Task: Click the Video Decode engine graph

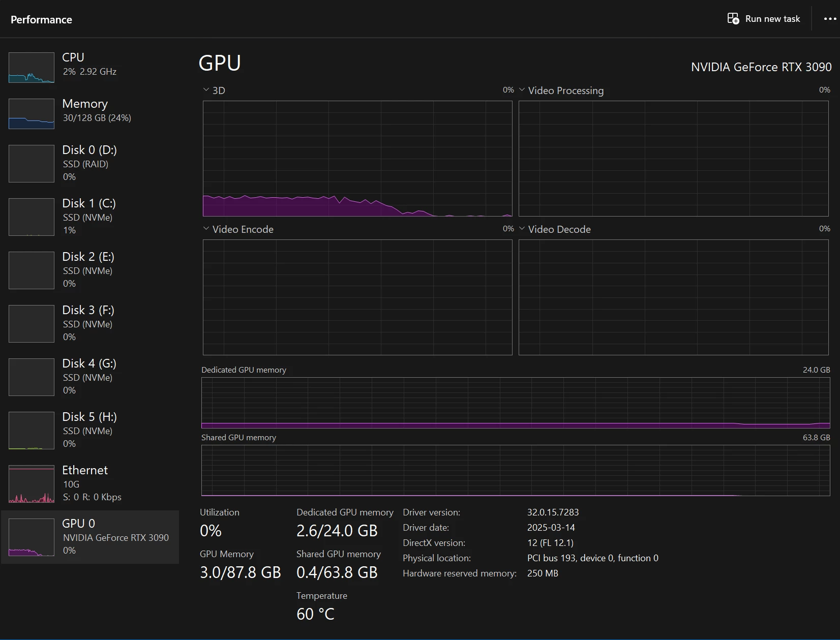Action: (674, 297)
